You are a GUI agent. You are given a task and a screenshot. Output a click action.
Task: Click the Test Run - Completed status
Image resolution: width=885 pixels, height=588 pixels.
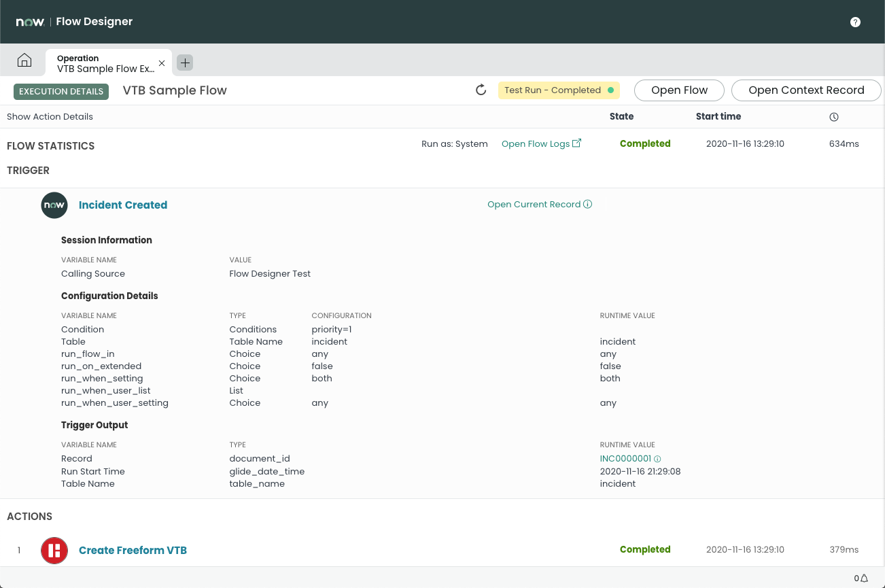[x=559, y=90]
